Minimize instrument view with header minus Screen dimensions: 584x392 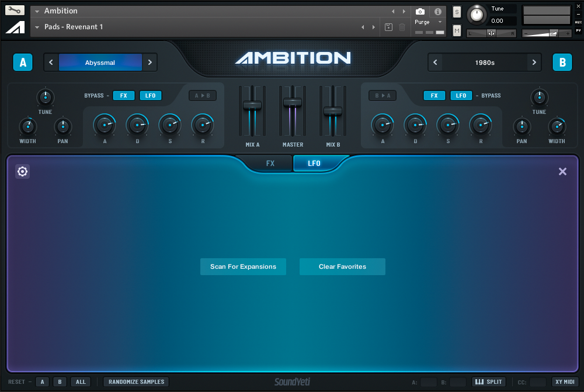point(578,14)
